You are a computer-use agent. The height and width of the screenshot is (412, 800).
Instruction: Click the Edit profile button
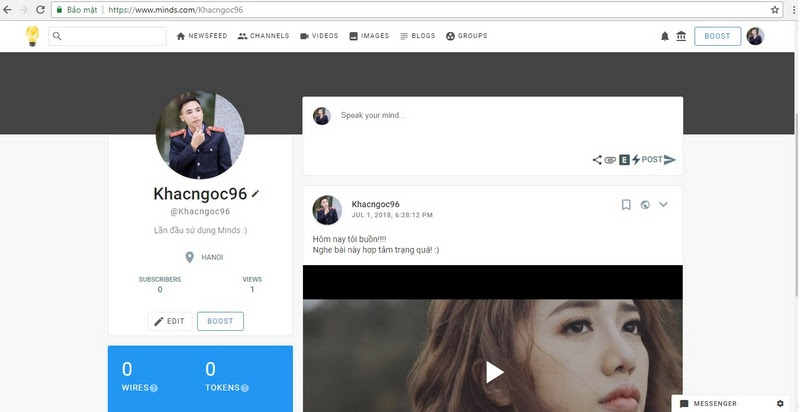pos(170,321)
